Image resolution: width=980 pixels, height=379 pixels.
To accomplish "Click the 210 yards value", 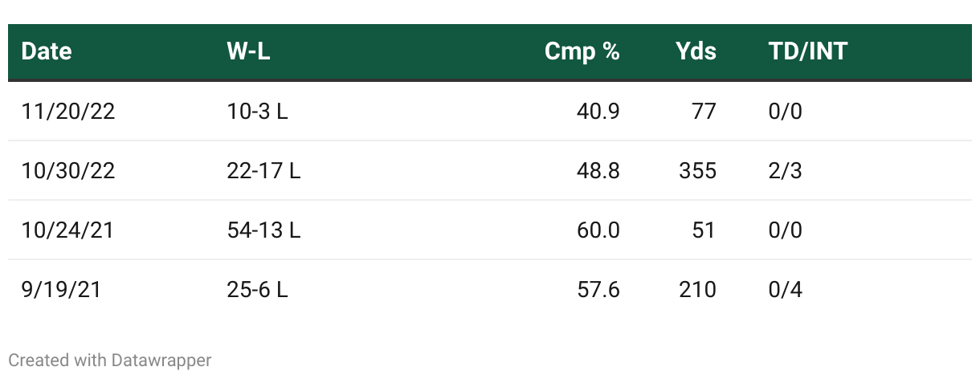I will coord(696,290).
